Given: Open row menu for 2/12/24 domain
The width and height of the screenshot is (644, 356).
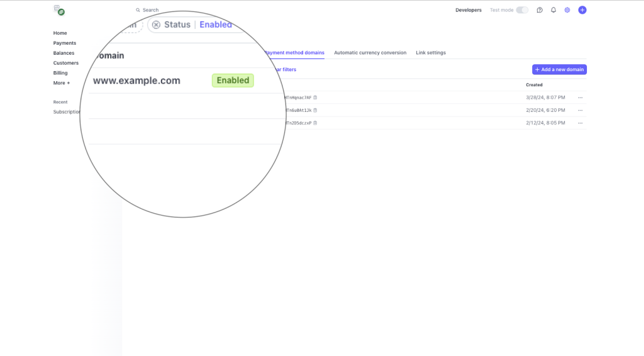Looking at the screenshot, I should coord(580,123).
